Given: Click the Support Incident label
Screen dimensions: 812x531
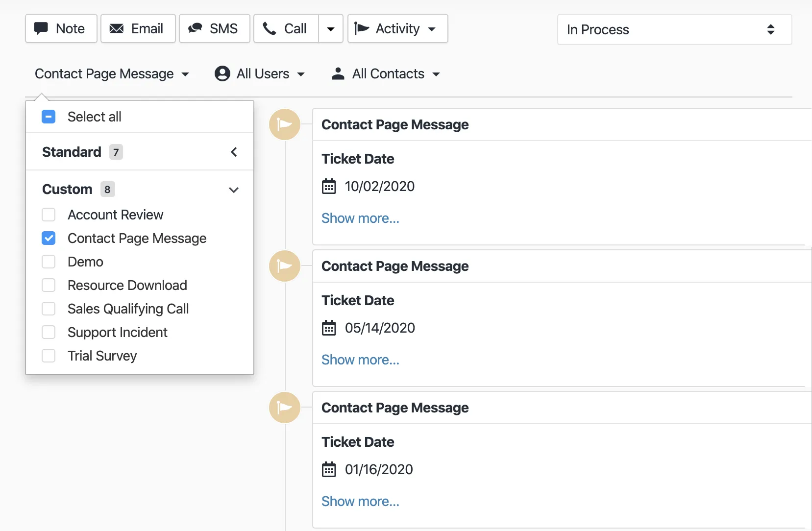Looking at the screenshot, I should (118, 332).
